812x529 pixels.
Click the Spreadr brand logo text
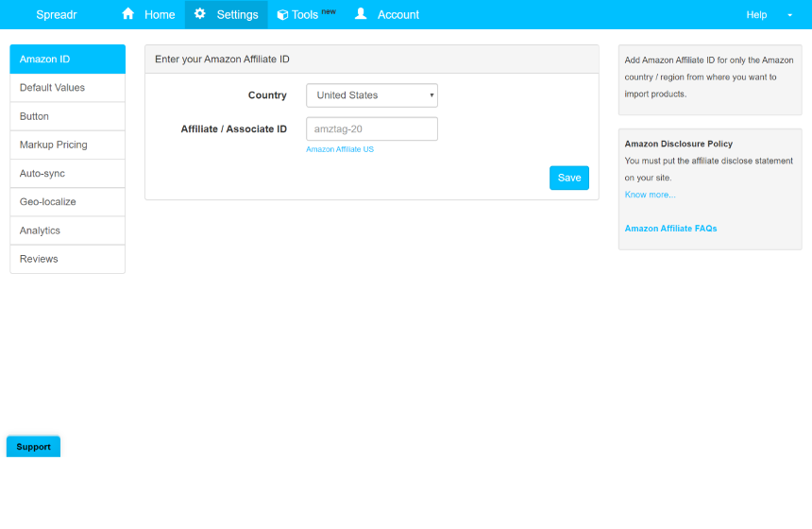click(57, 14)
